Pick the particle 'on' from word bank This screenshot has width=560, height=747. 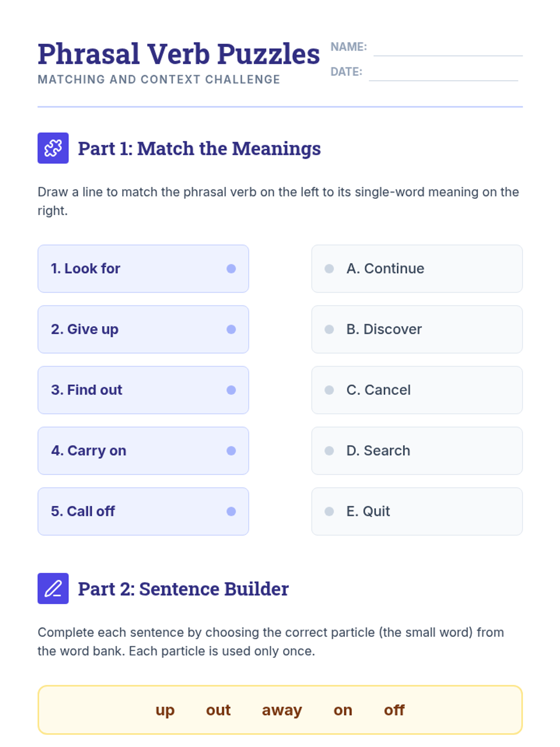(x=343, y=710)
